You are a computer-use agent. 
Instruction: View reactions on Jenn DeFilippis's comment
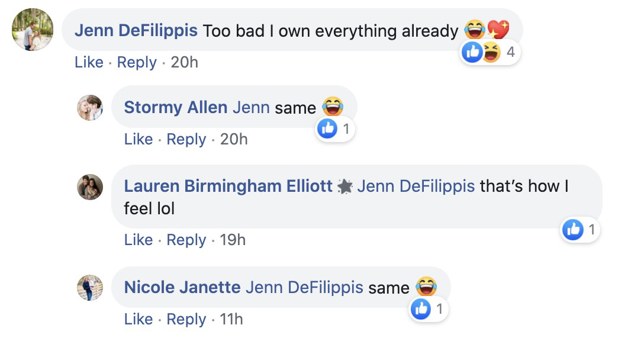pyautogui.click(x=490, y=53)
